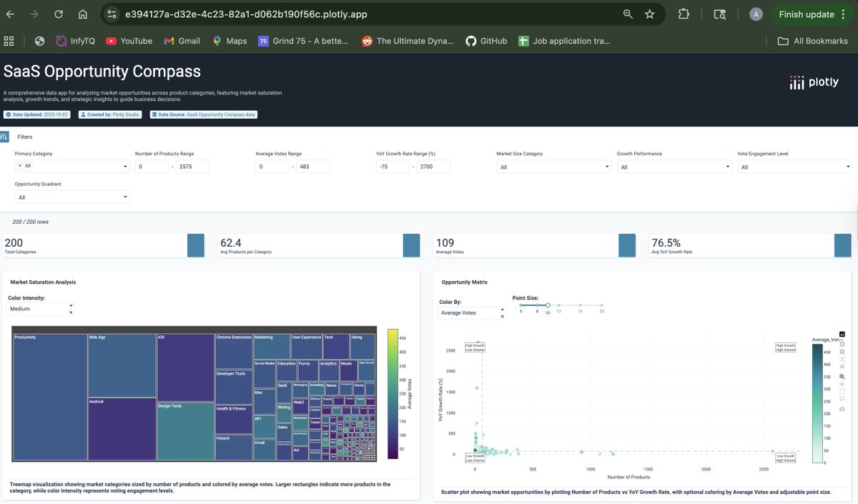This screenshot has width=858, height=504.
Task: Download the scatter plot using the camera icon
Action: click(842, 407)
